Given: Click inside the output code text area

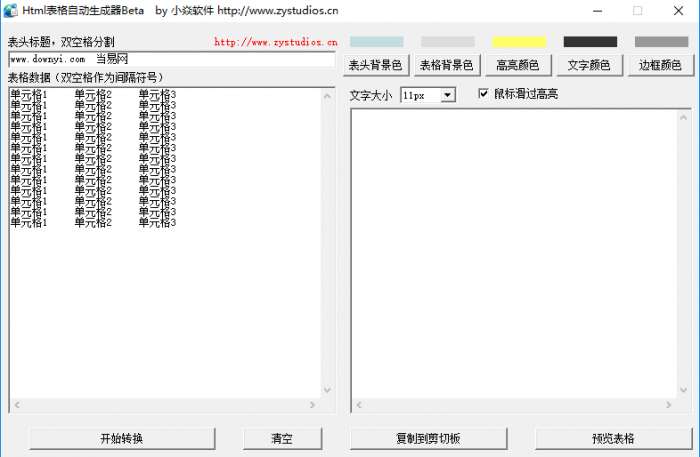Looking at the screenshot, I should pos(514,253).
